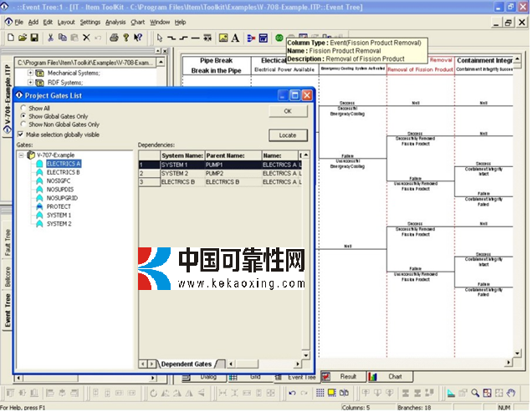Click the Open folder toolbar icon
The width and height of the screenshot is (532, 412).
coord(23,38)
